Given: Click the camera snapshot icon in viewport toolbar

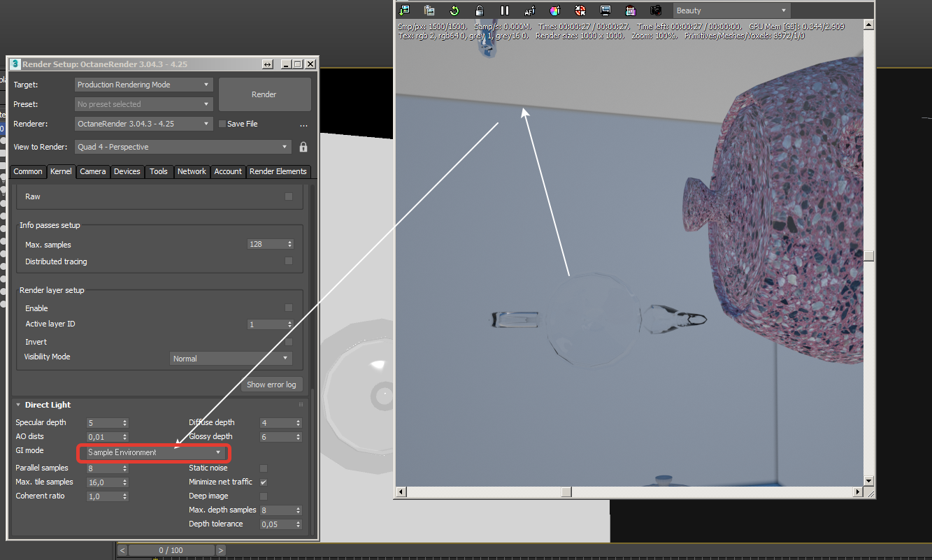Looking at the screenshot, I should tap(655, 10).
